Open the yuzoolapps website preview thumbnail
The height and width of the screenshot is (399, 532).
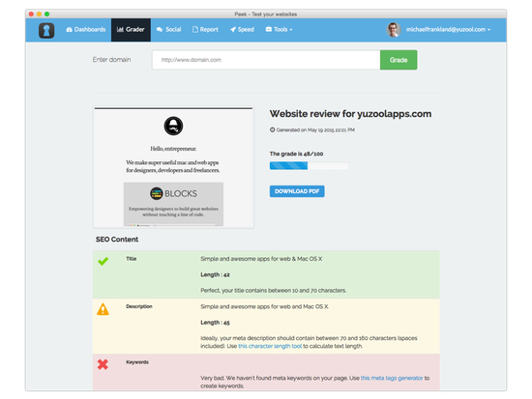[173, 167]
